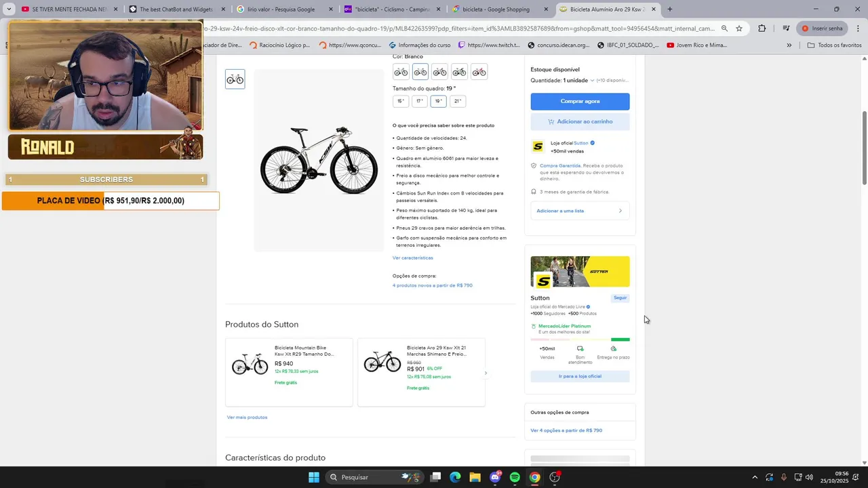Open the tab search dropdown arrow

click(x=9, y=9)
